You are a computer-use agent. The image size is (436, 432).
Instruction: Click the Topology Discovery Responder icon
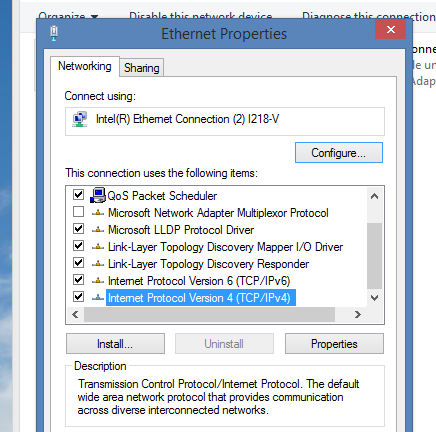click(98, 264)
